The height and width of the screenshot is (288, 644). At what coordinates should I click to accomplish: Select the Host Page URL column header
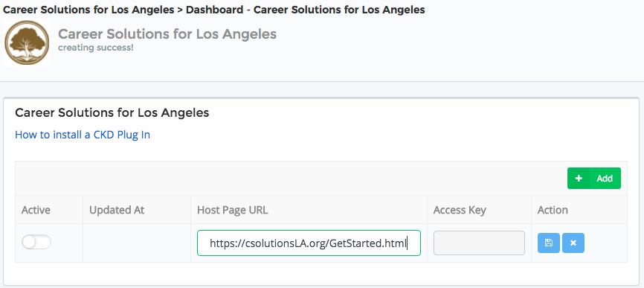pyautogui.click(x=233, y=210)
